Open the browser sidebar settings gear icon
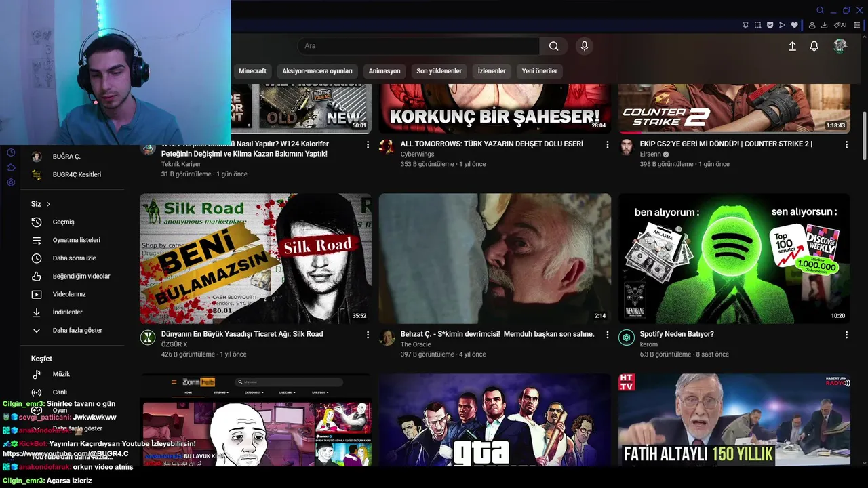This screenshot has height=488, width=868. pyautogui.click(x=11, y=182)
